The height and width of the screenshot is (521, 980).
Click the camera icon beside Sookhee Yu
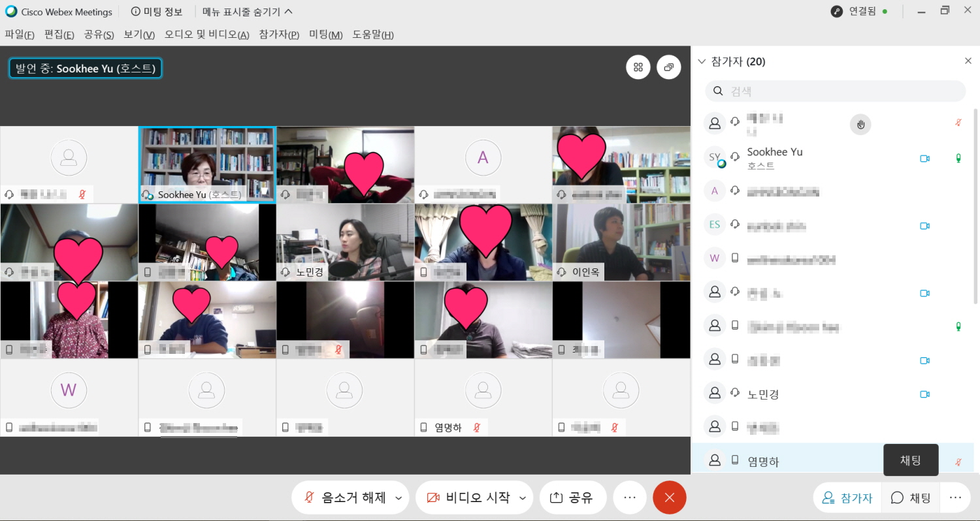coord(924,158)
